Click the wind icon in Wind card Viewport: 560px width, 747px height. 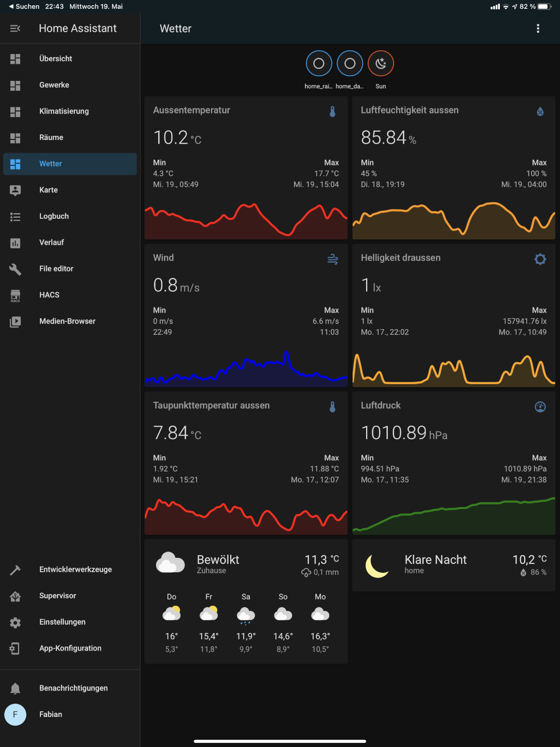click(332, 259)
